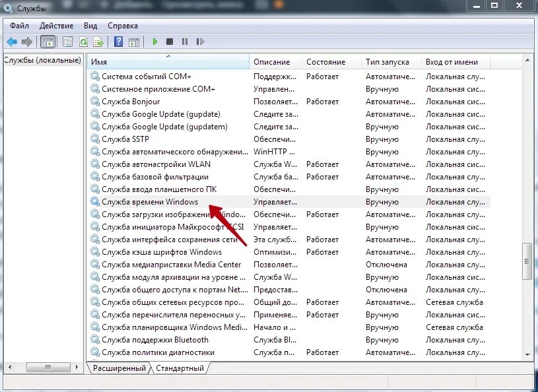Open the Файл menu
Screen dimensions: 538x392
click(19, 26)
